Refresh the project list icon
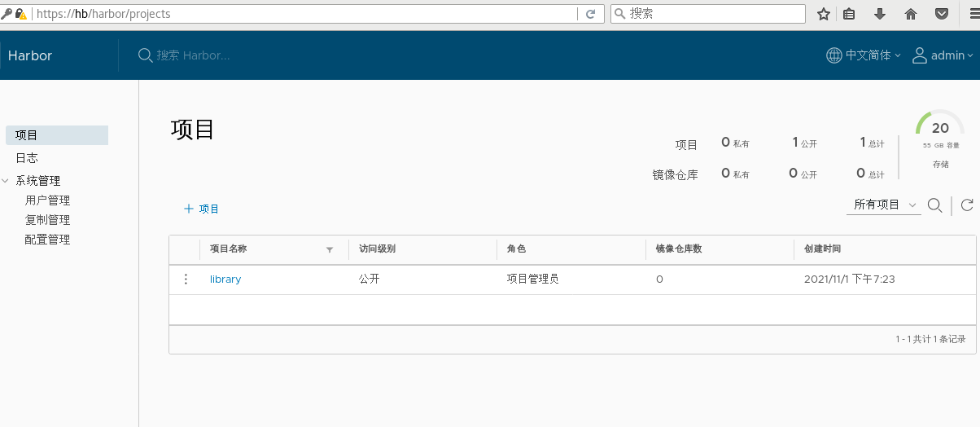980x427 pixels. (x=967, y=205)
